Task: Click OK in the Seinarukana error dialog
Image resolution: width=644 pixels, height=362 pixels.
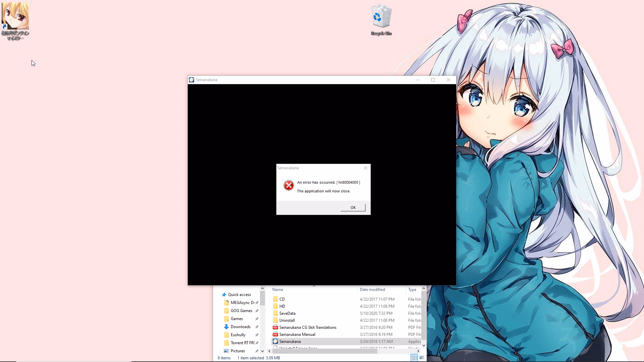Action: point(353,207)
